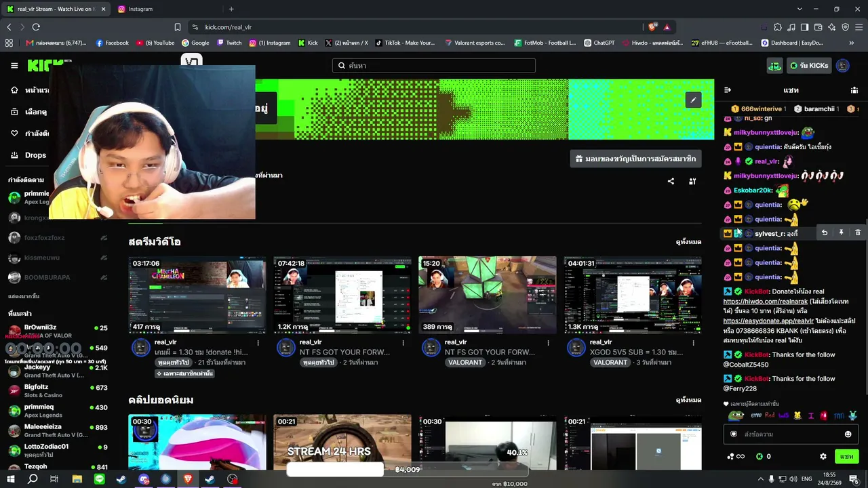
Task: Delete sylvest_r's chat message
Action: point(858,232)
